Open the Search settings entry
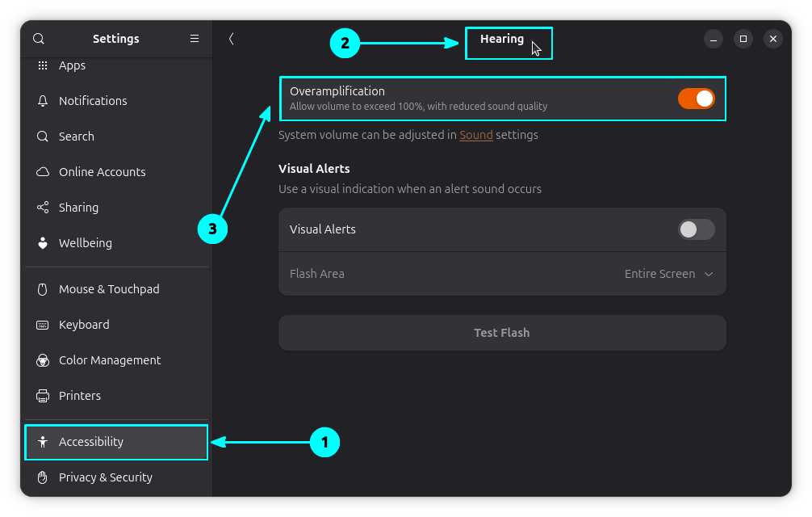 (116, 137)
